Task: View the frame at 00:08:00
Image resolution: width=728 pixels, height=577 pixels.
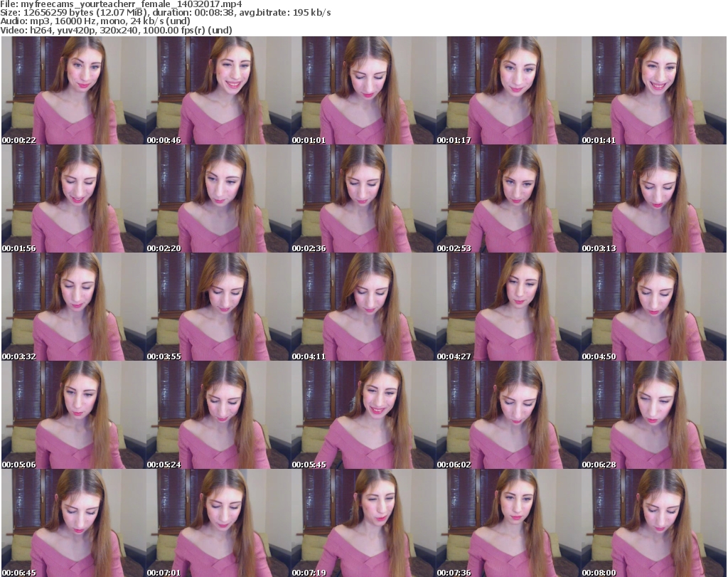Action: point(654,523)
